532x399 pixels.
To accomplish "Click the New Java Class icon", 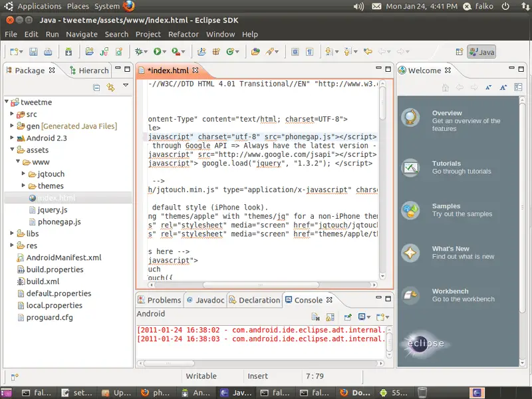I will coord(230,52).
